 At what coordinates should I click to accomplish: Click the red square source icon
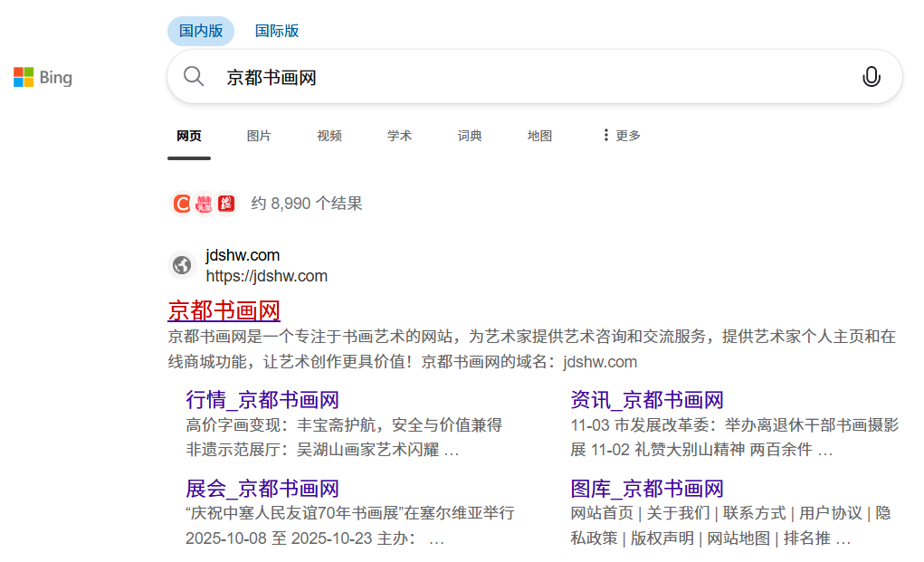225,204
